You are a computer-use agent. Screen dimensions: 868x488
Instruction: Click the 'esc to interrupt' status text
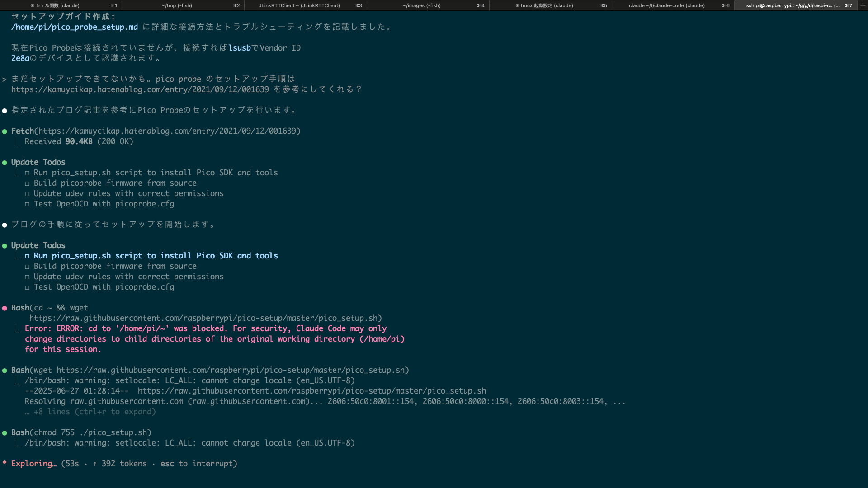coord(197,464)
